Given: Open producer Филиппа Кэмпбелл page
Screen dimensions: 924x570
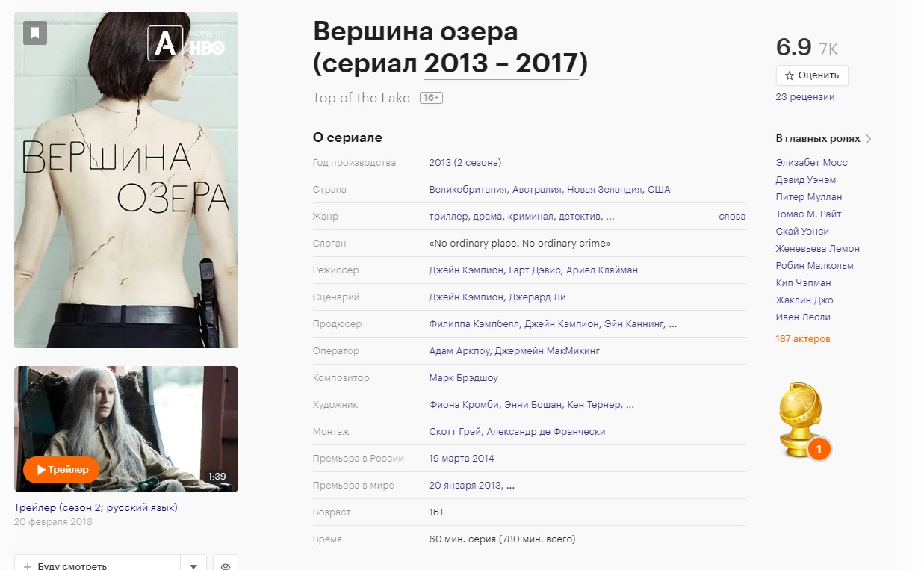Looking at the screenshot, I should pos(474,324).
